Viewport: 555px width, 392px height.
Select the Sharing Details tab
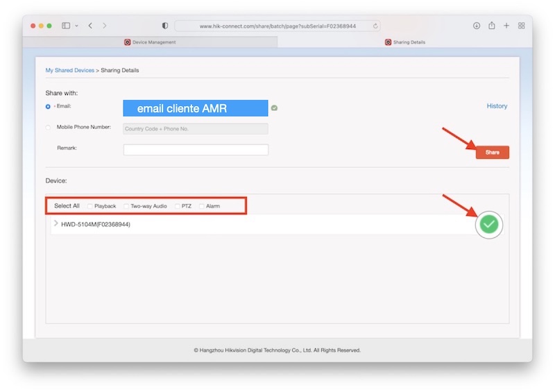pyautogui.click(x=405, y=42)
